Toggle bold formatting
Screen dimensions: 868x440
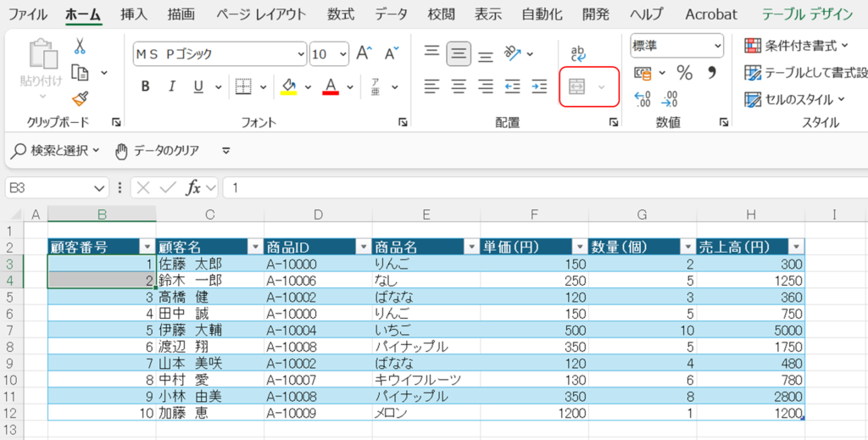(145, 86)
